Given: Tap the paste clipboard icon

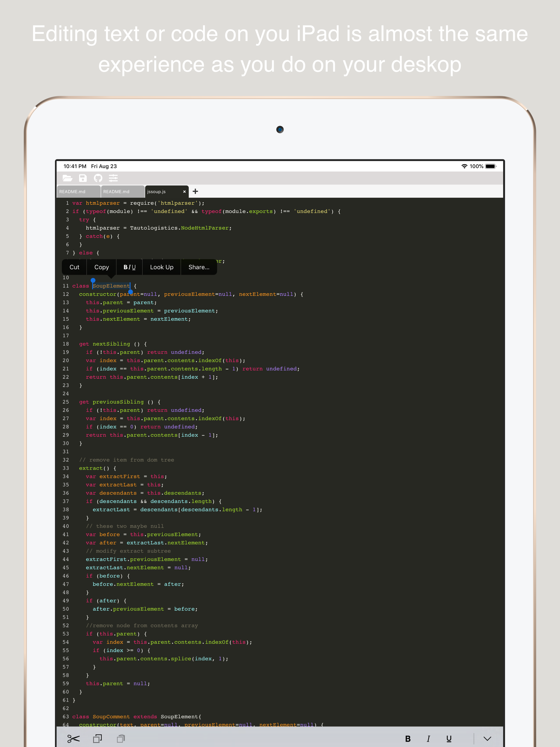Looking at the screenshot, I should (x=121, y=739).
